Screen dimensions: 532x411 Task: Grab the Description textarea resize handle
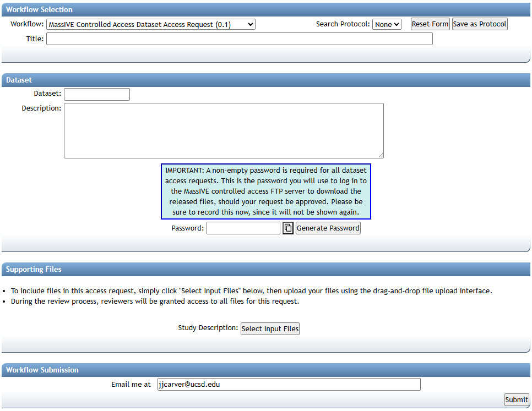coord(381,155)
